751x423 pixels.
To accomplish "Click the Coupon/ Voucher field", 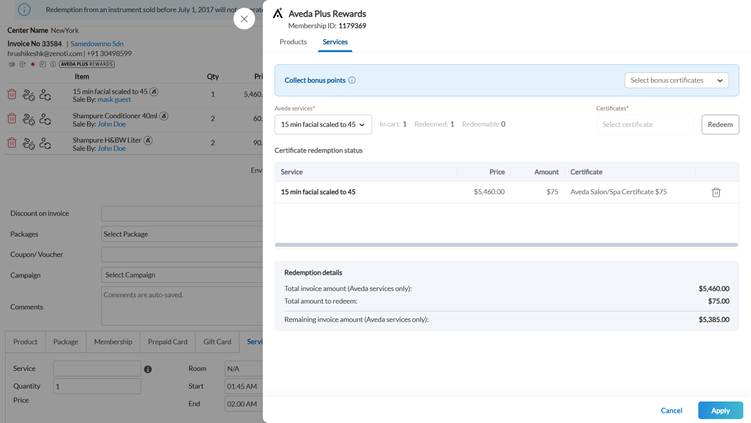I will tap(182, 254).
